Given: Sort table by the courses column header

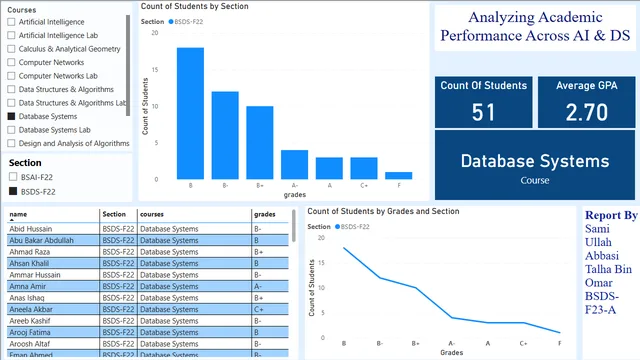Looking at the screenshot, I should pyautogui.click(x=152, y=214).
